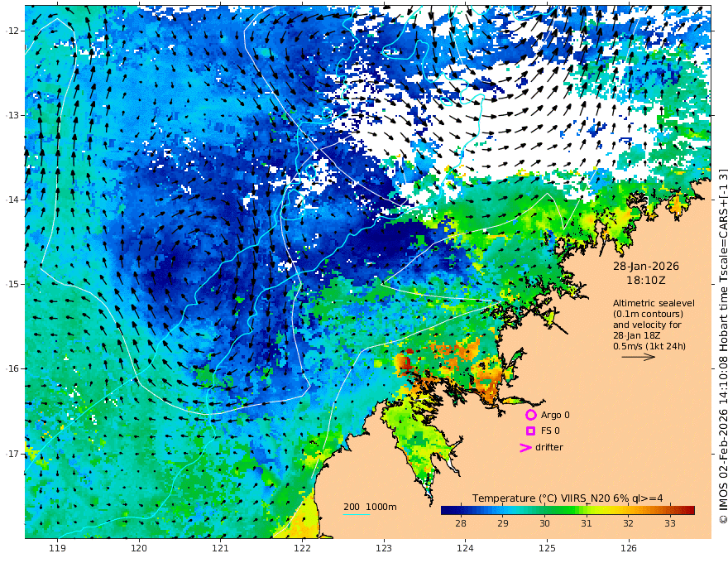Click the 28-Jan-2026 date label
Viewport: 728px width, 563px height.
646,267
